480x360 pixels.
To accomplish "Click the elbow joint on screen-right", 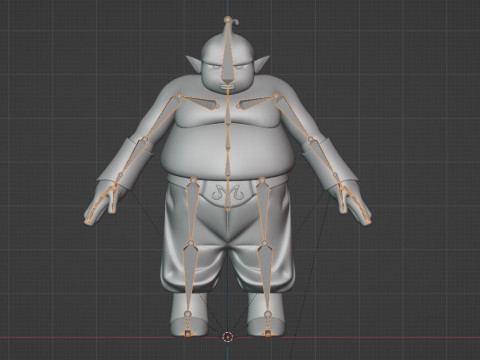I will coord(311,138).
